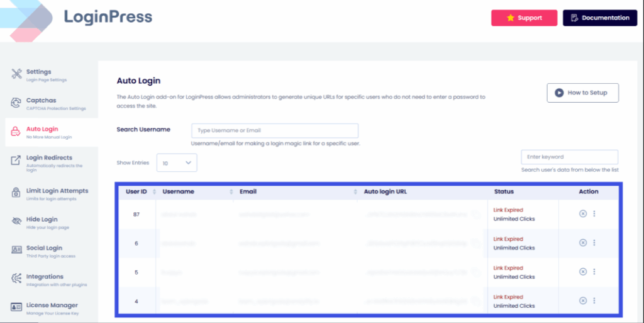Open Limit Login Attempts in sidebar

click(52, 194)
